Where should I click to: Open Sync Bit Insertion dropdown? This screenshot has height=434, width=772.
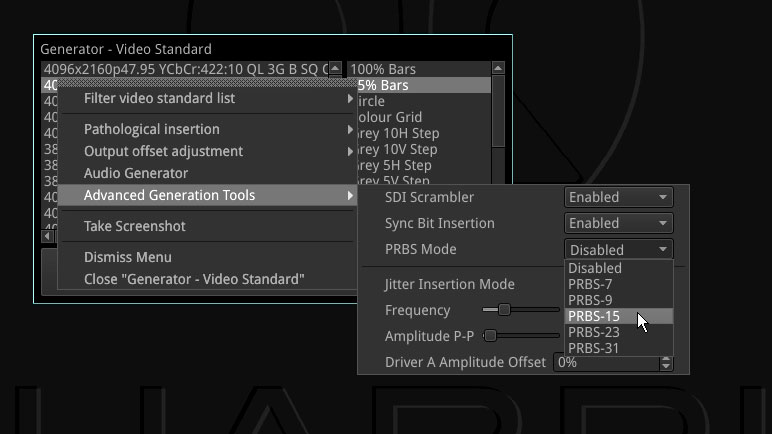618,223
